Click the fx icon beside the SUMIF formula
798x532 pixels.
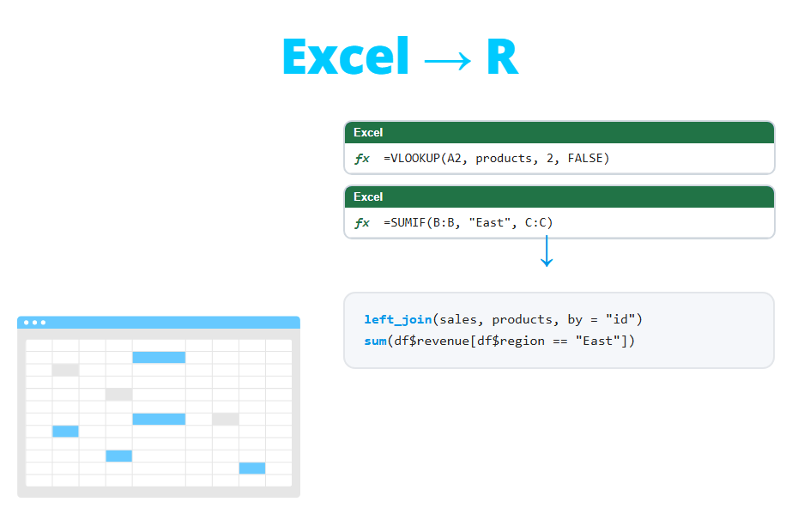click(362, 223)
